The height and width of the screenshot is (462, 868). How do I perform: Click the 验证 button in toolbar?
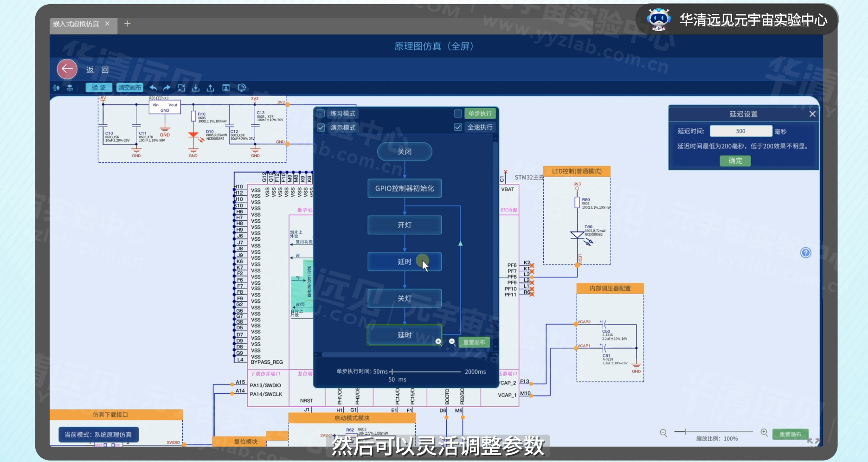pos(98,87)
